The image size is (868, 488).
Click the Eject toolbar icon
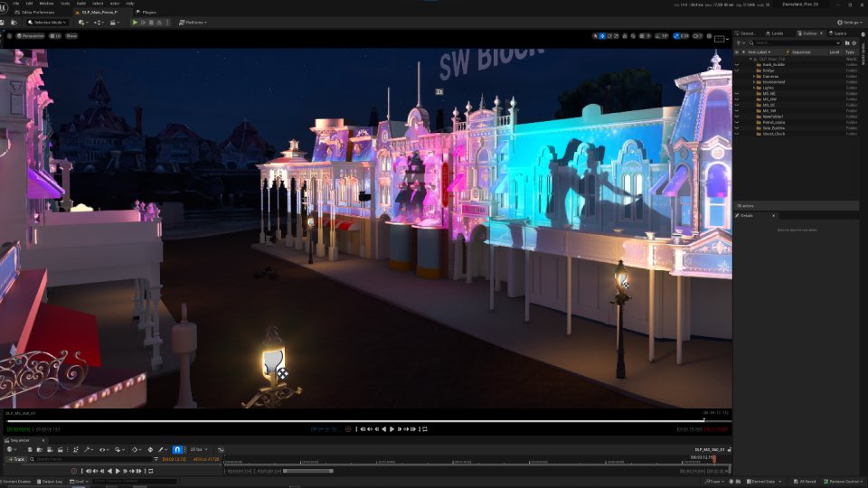coord(159,23)
